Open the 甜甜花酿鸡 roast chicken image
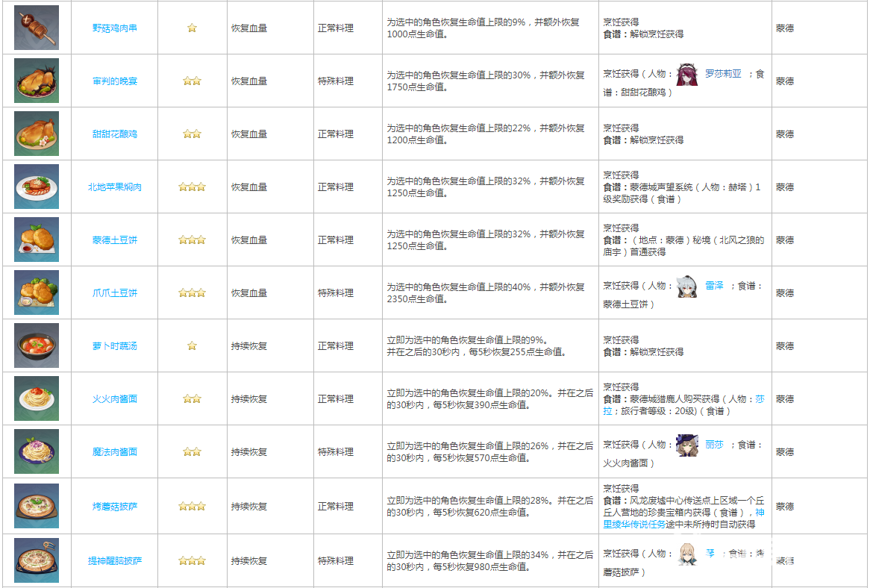Screen dimensions: 870x588 (x=37, y=134)
